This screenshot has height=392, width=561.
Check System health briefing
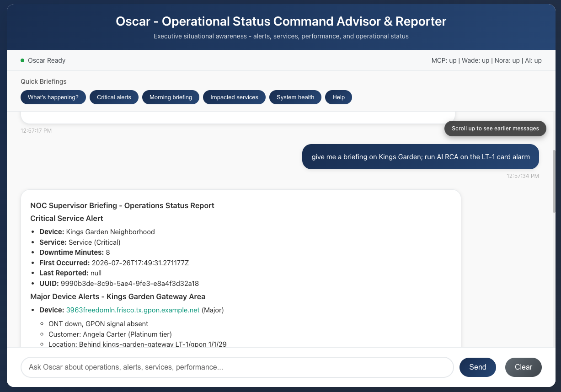coord(295,97)
